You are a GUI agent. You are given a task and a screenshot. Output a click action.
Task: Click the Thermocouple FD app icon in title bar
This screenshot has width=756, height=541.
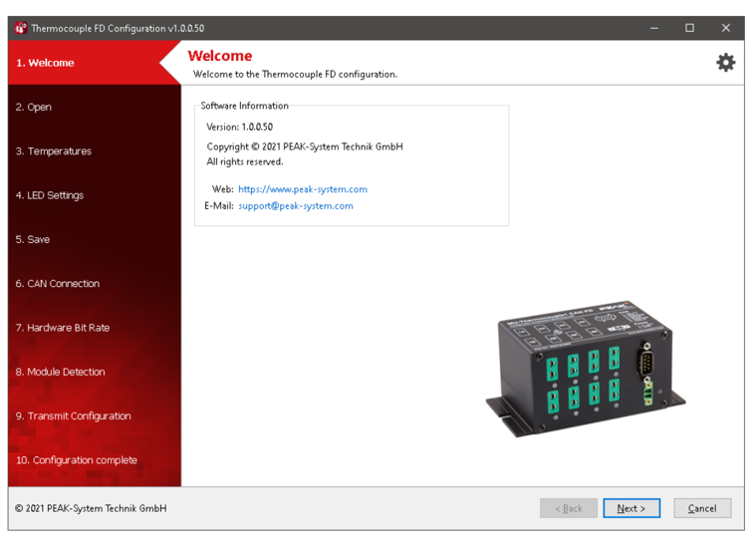(20, 28)
